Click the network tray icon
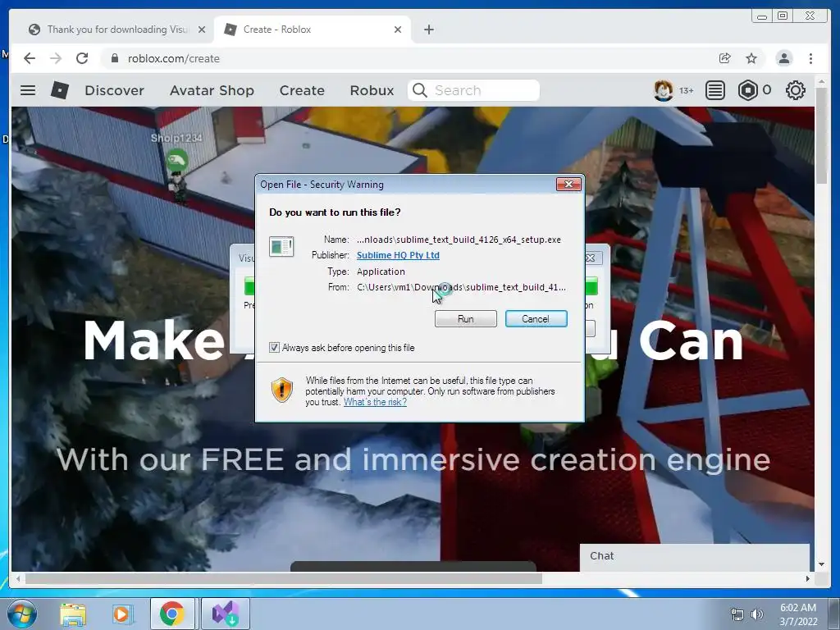The width and height of the screenshot is (840, 630). pyautogui.click(x=737, y=614)
